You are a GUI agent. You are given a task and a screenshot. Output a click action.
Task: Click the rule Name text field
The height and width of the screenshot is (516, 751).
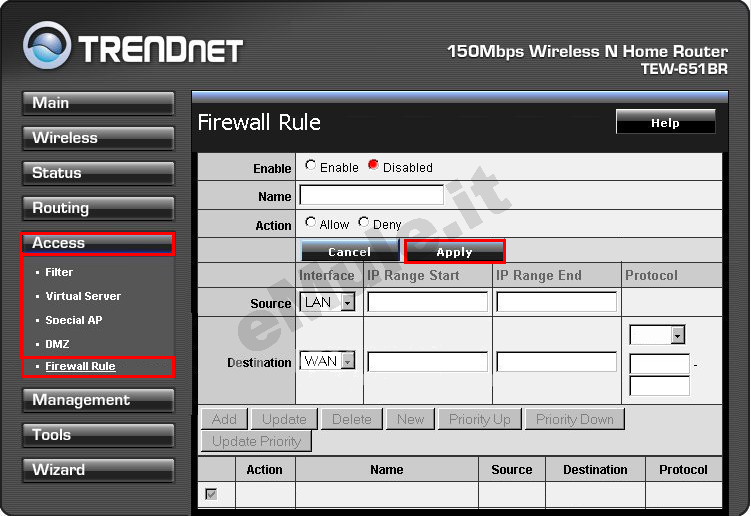coord(372,195)
